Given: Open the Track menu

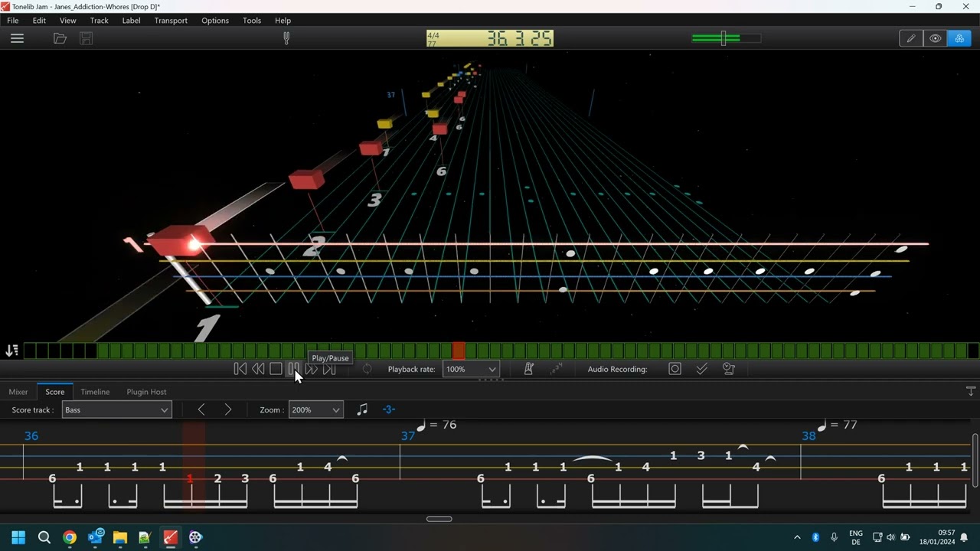Looking at the screenshot, I should pos(99,21).
